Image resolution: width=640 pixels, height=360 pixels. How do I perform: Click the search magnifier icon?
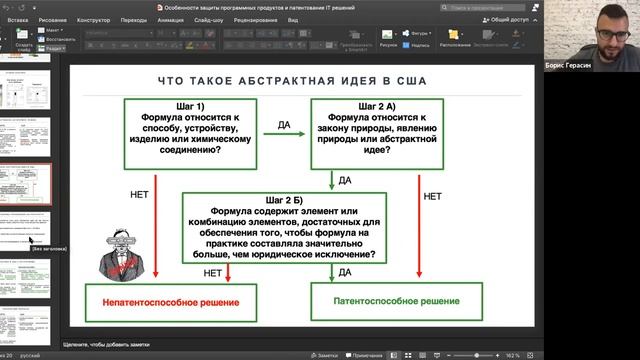point(444,8)
